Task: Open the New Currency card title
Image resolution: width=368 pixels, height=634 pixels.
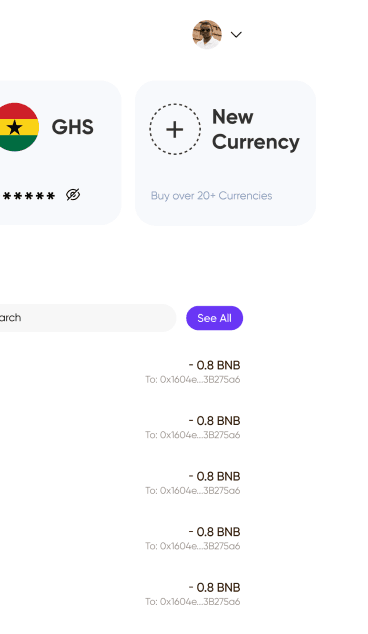Action: point(256,129)
